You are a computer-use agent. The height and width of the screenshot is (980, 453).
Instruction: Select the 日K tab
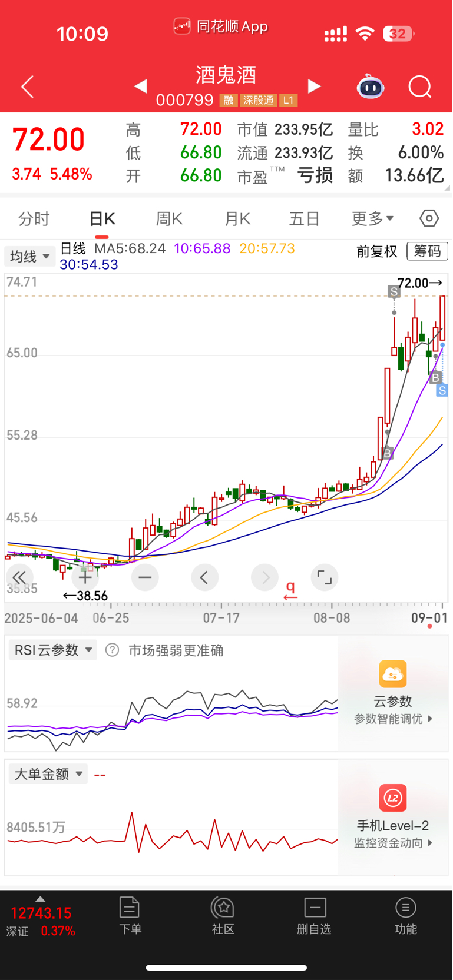click(x=102, y=219)
